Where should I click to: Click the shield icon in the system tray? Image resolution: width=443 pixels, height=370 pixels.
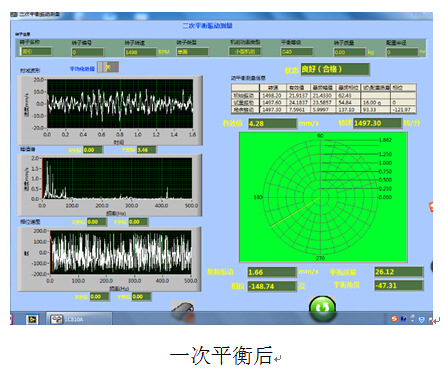tap(422, 319)
